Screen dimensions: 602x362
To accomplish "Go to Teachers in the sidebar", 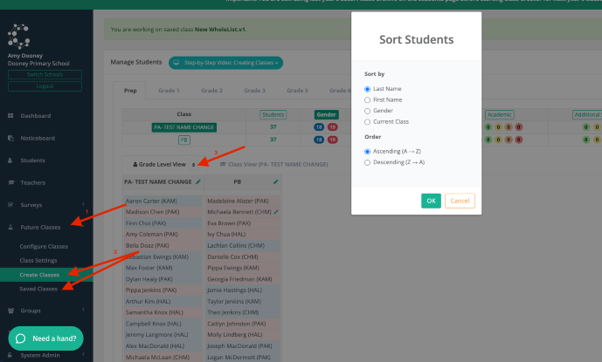I will click(33, 183).
